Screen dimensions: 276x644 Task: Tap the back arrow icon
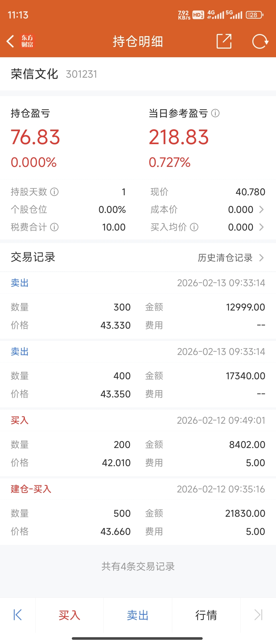click(10, 41)
